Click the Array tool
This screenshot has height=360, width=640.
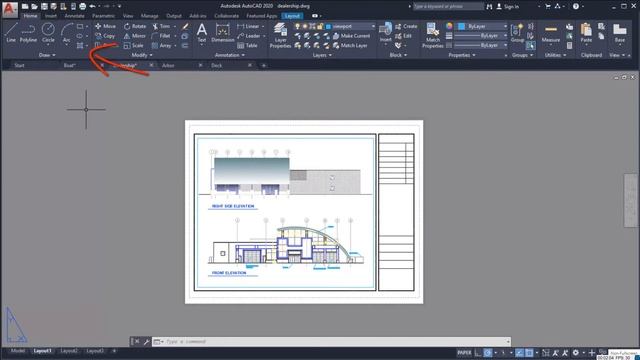pos(162,46)
